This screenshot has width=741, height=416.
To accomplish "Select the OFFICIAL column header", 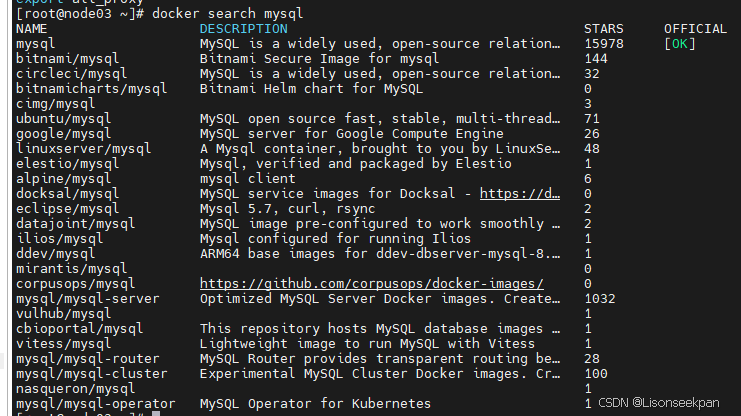I will click(695, 29).
